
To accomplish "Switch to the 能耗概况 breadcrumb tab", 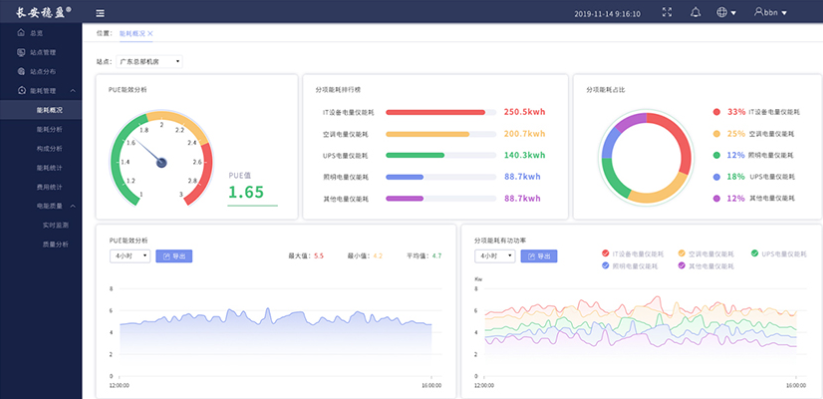I will [x=132, y=33].
